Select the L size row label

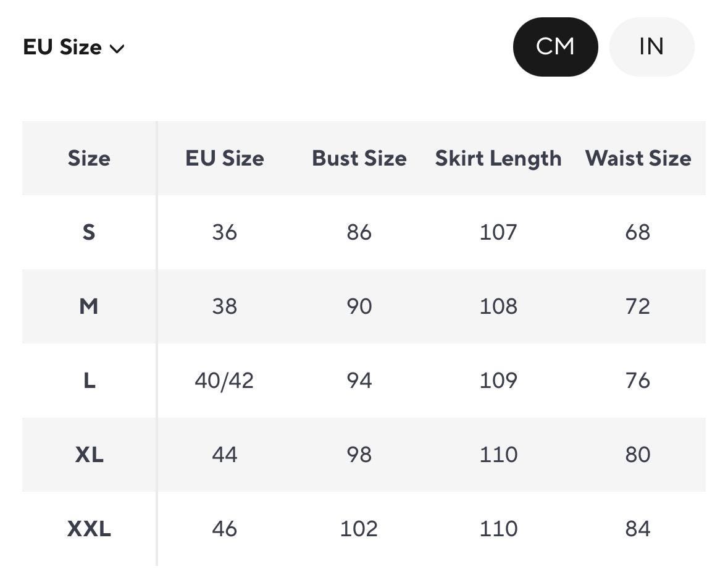point(89,381)
